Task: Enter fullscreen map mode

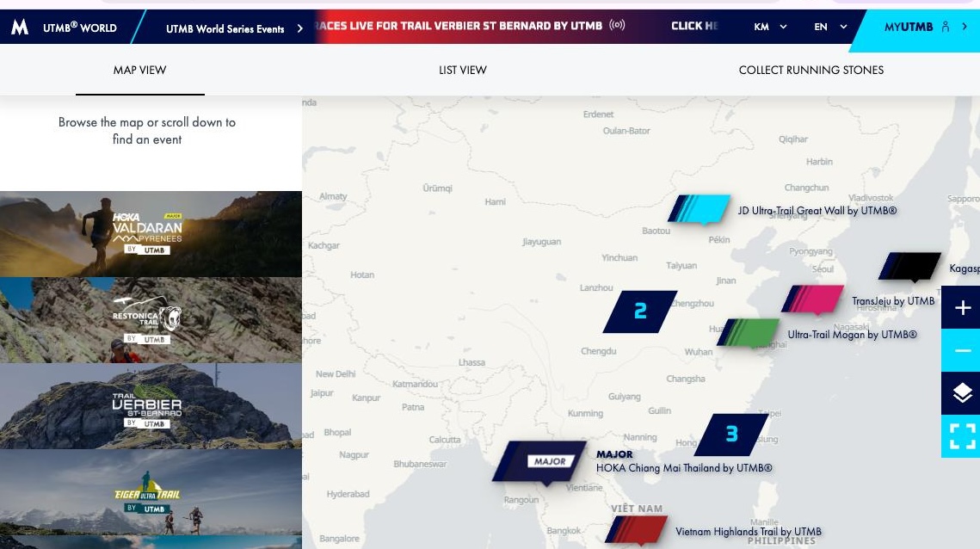Action: (x=963, y=436)
